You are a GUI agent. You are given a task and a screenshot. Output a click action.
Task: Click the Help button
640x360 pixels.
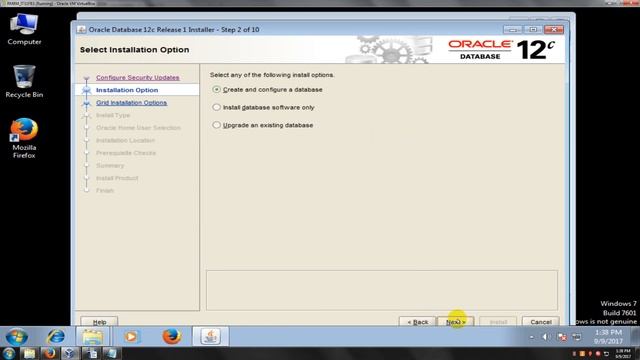coord(99,322)
